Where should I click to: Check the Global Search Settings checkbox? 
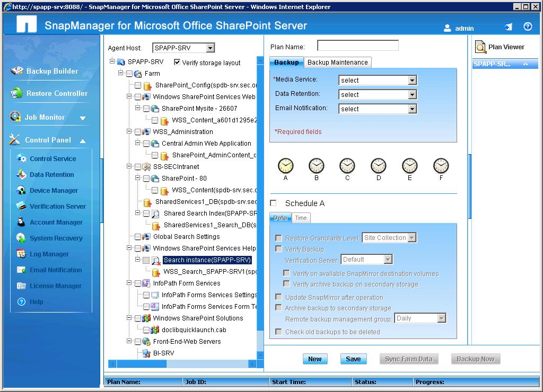pyautogui.click(x=138, y=237)
